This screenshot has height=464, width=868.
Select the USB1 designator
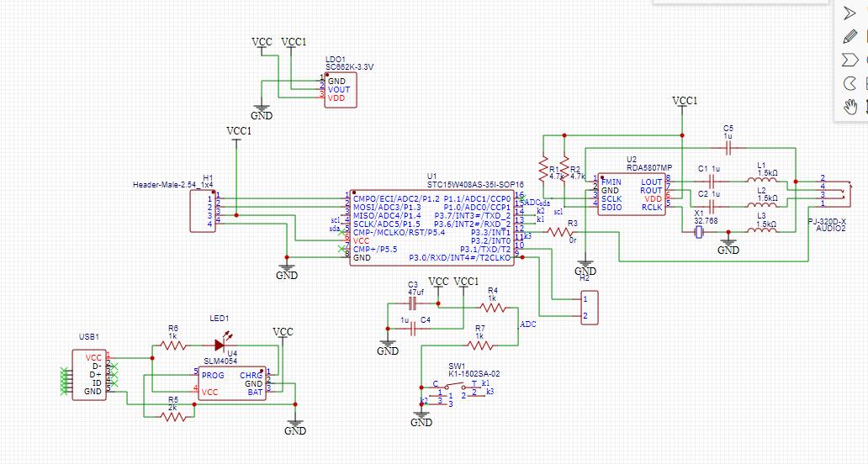click(x=88, y=336)
